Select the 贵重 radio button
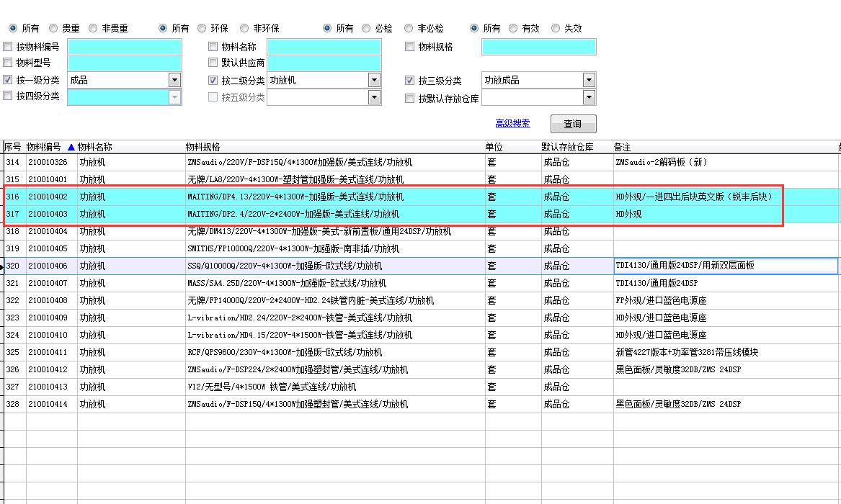The height and width of the screenshot is (504, 841). click(53, 28)
